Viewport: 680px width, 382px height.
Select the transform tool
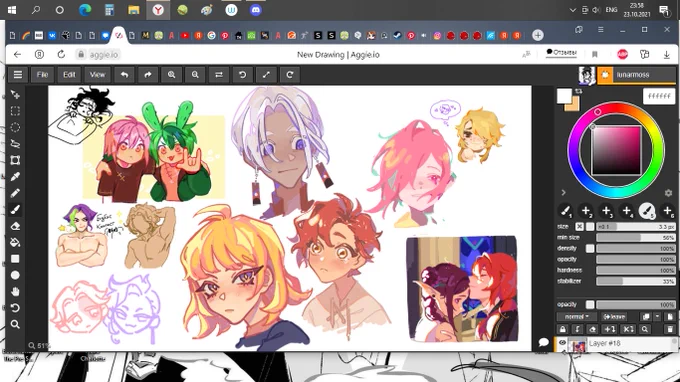15,160
